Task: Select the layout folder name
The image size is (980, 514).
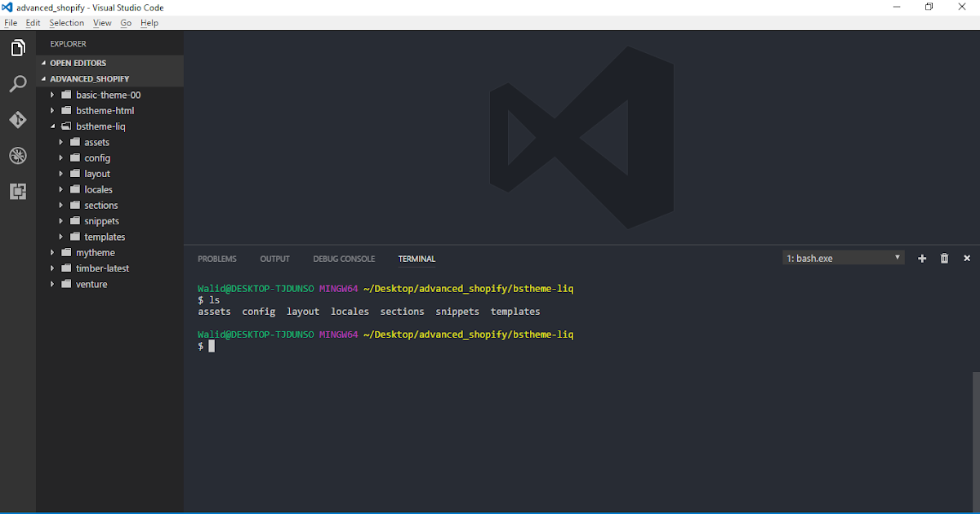Action: tap(97, 174)
